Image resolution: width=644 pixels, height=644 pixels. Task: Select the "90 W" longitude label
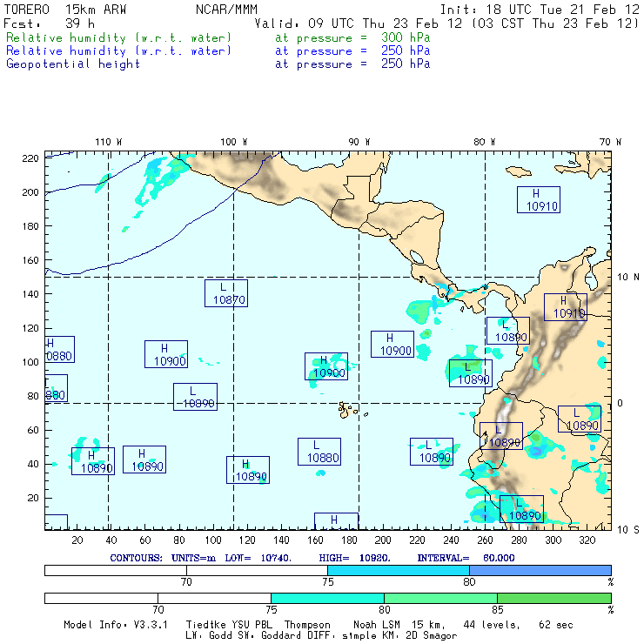pyautogui.click(x=359, y=142)
